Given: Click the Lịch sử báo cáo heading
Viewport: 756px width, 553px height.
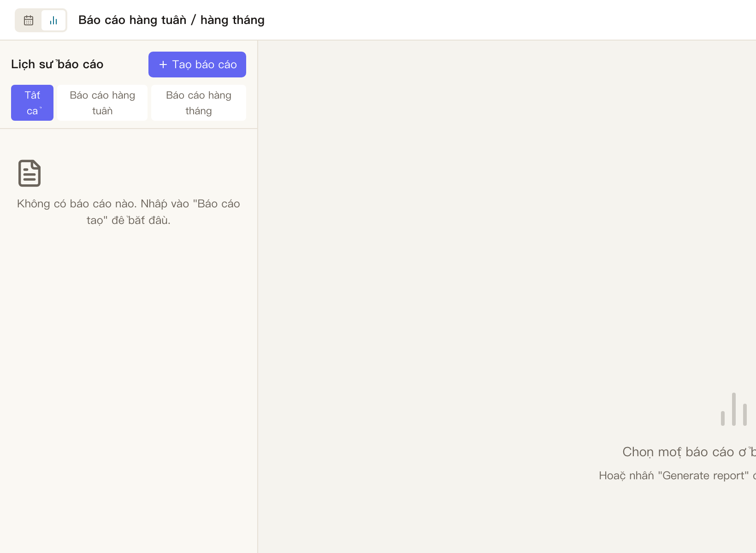Looking at the screenshot, I should pos(57,64).
